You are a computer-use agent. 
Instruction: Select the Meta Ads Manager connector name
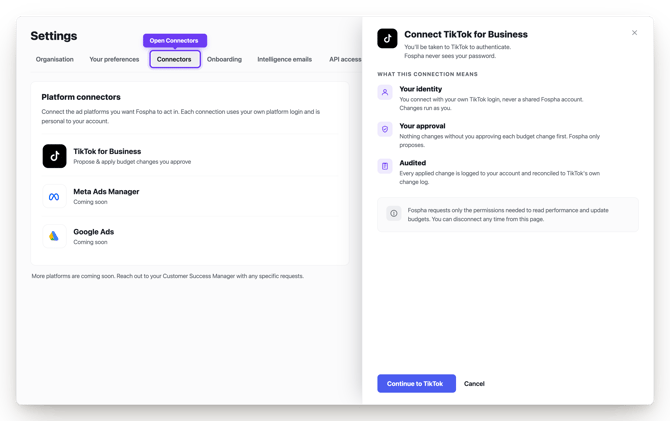tap(106, 191)
